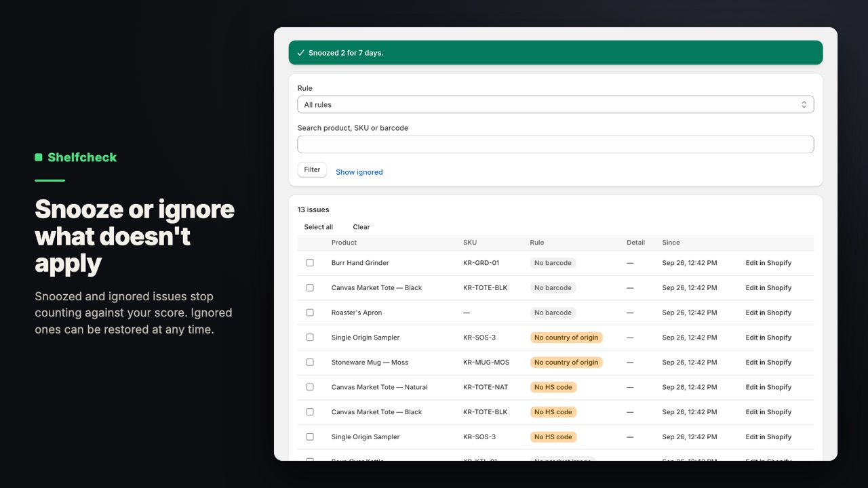This screenshot has height=488, width=868.
Task: Edit in Shopify for Canvas Tote Black No barcode
Action: click(x=768, y=288)
